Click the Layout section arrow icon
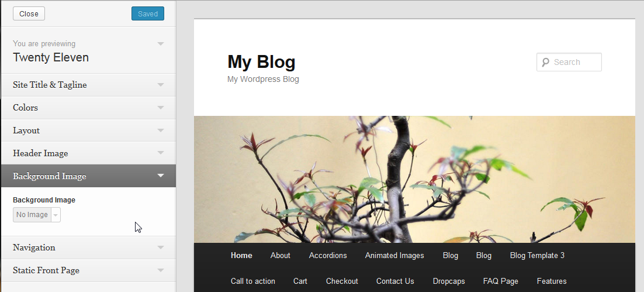644x292 pixels. tap(161, 130)
